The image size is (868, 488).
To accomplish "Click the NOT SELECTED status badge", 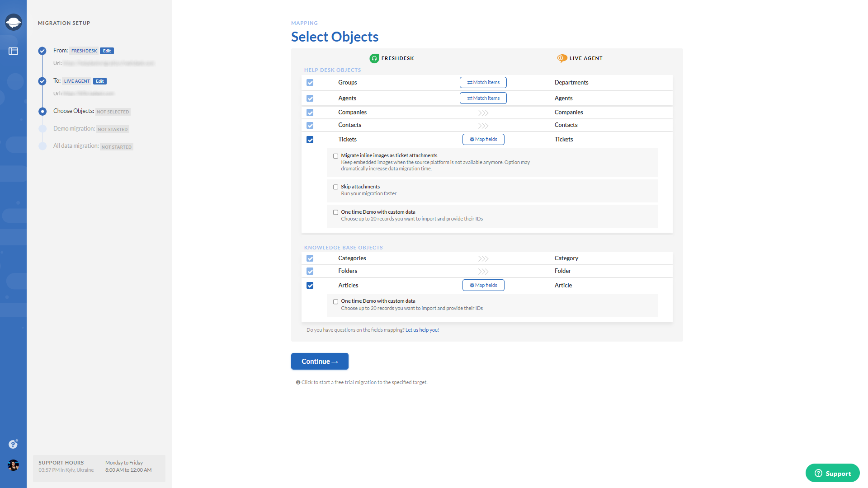I will pyautogui.click(x=113, y=112).
